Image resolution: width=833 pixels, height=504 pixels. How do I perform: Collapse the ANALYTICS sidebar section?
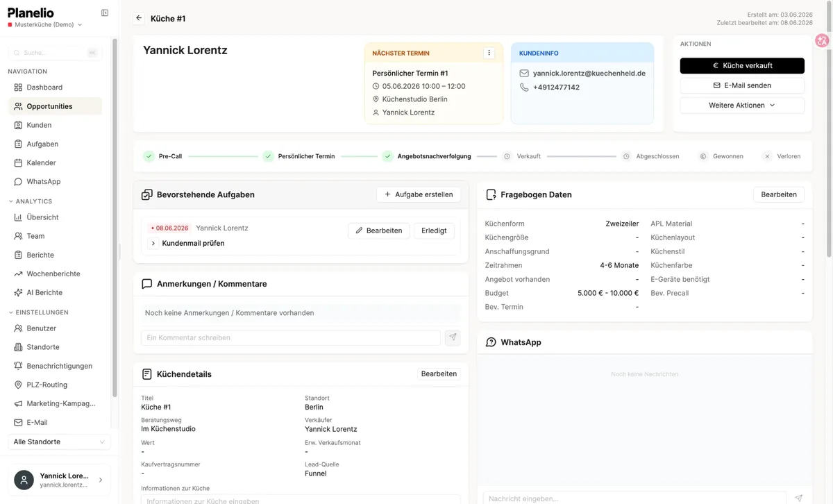tap(30, 201)
